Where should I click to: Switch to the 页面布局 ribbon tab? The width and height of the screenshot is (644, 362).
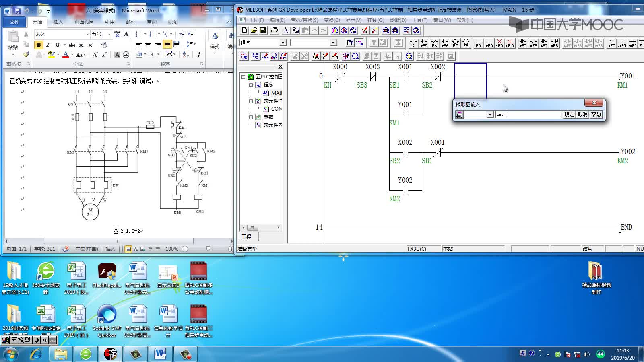[x=84, y=22]
